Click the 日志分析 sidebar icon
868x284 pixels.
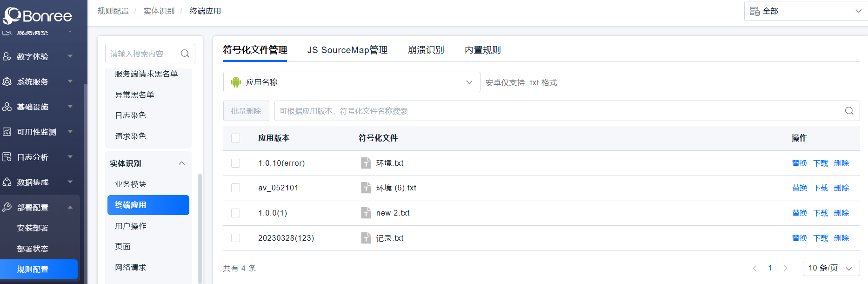(x=7, y=157)
